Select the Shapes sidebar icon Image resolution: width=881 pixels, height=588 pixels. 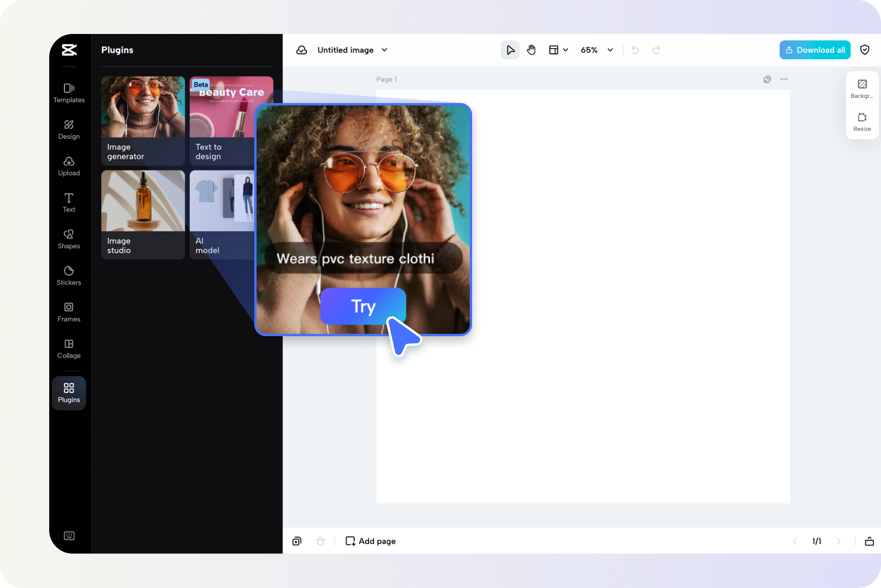[69, 239]
